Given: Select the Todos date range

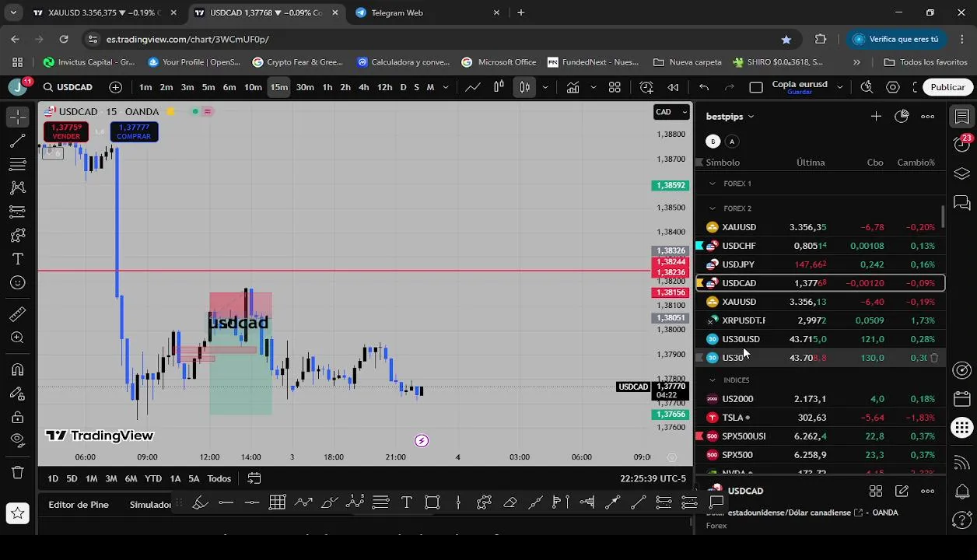Looking at the screenshot, I should click(x=219, y=478).
